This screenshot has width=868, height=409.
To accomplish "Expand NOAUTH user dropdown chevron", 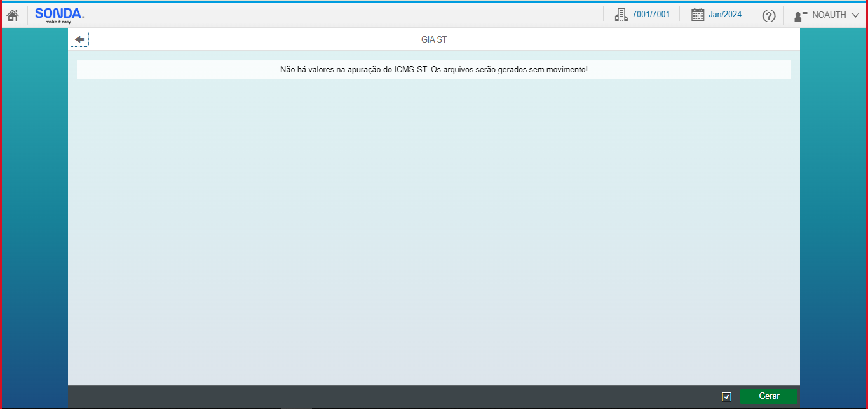I will point(855,15).
